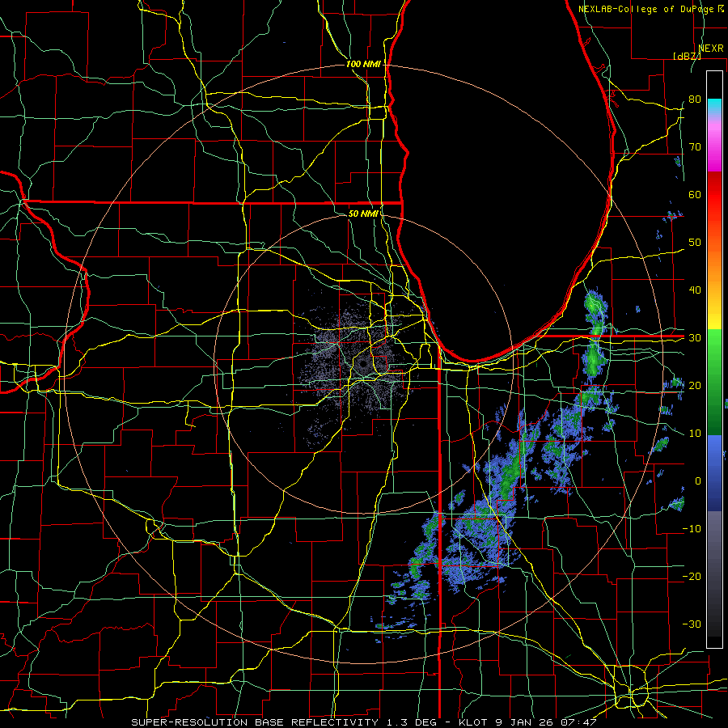Click the 50 value on color scale
Screen dimensions: 728x728
tap(695, 243)
